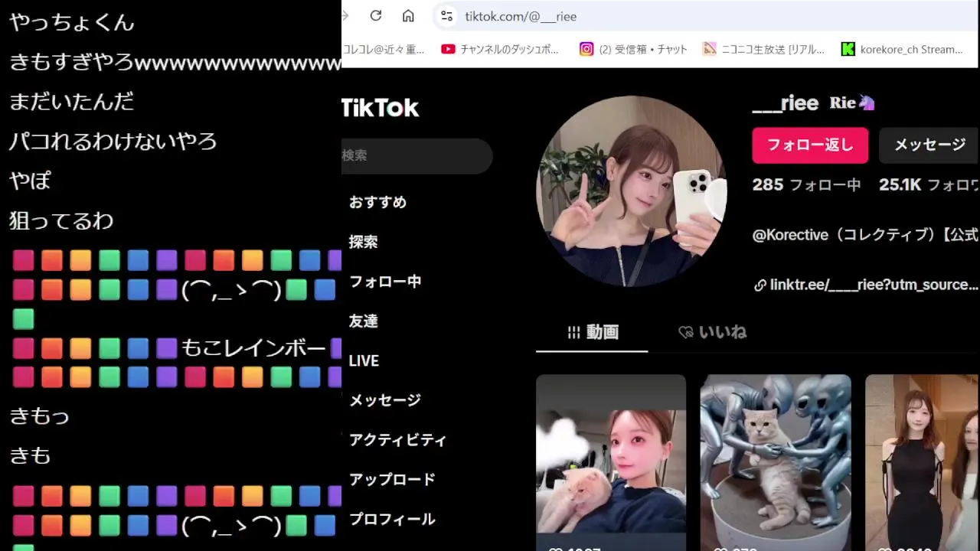This screenshot has width=980, height=551.
Task: Open the two women in dresses video
Action: click(x=923, y=463)
